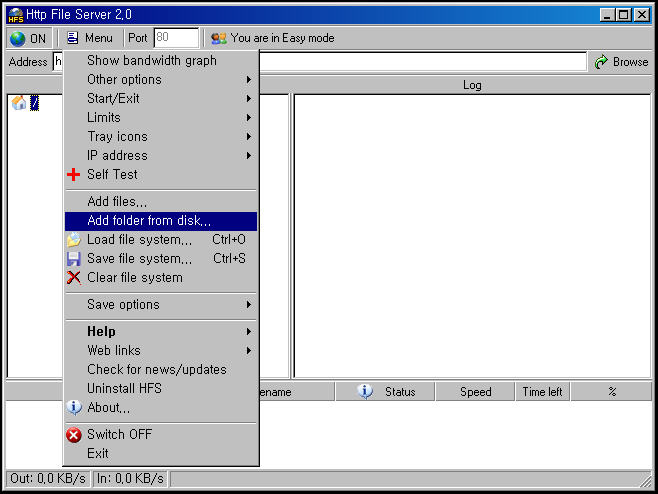Choose Switch OFF menu entry
The height and width of the screenshot is (494, 658).
coord(161,435)
